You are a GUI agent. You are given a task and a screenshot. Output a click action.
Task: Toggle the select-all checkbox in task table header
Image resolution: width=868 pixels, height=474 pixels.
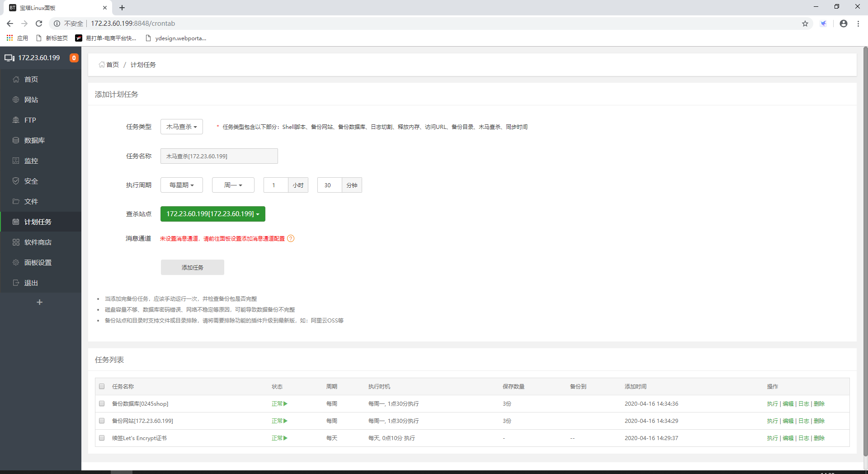[102, 386]
